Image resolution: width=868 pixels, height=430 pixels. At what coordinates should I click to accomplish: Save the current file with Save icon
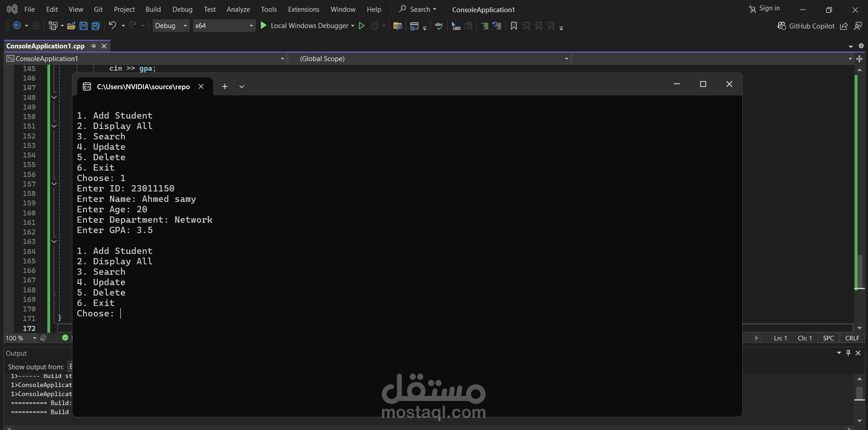point(84,26)
